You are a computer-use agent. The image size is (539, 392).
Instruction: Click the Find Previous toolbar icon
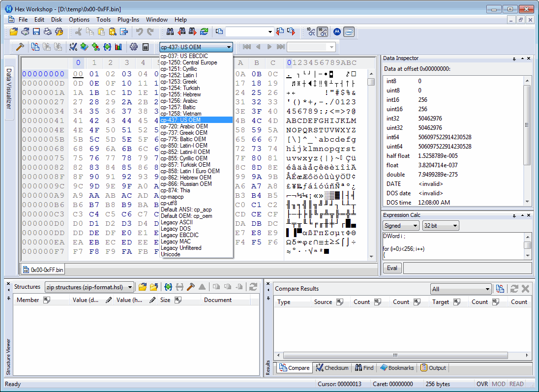tap(181, 31)
